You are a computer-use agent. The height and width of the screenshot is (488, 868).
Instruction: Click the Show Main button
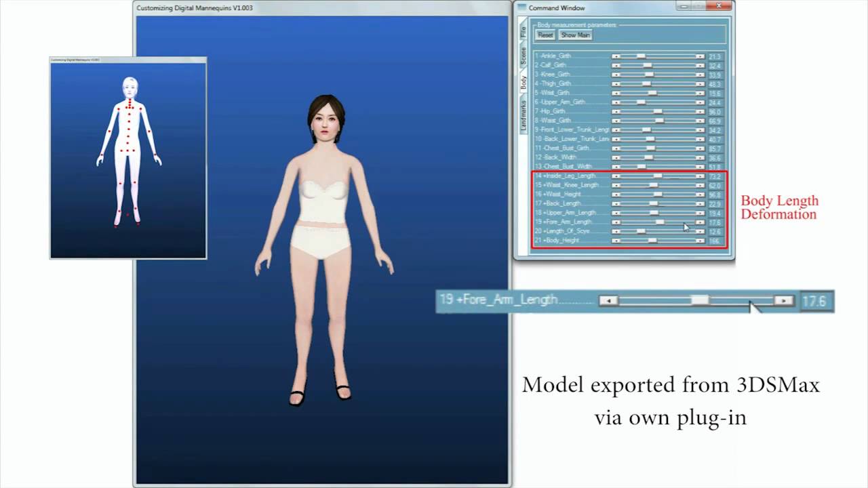click(x=575, y=35)
